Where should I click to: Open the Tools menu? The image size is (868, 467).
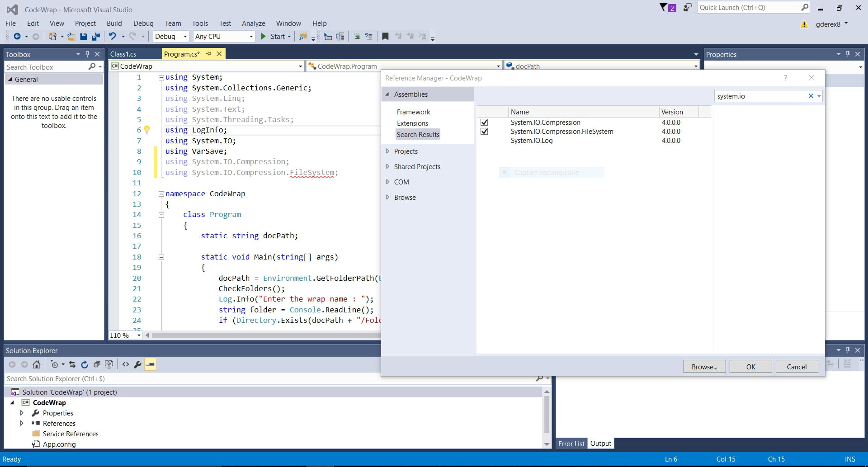click(x=200, y=24)
